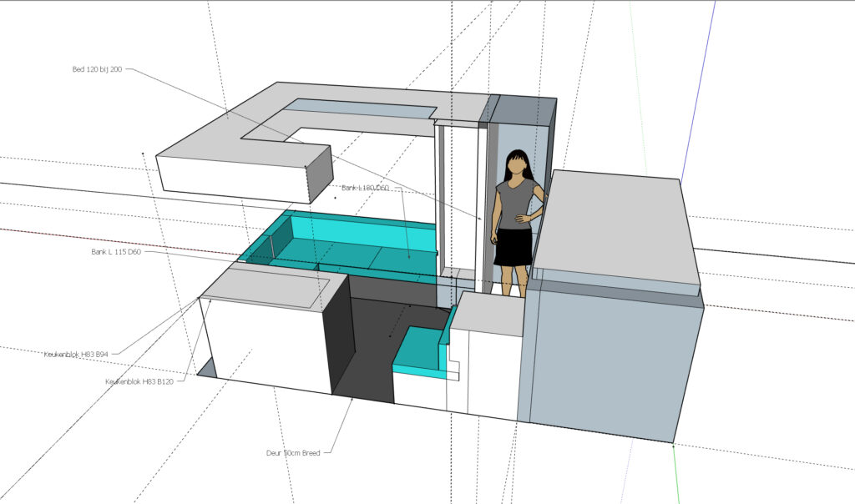The width and height of the screenshot is (855, 504).
Task: Click the woman's face
Action: point(518,166)
